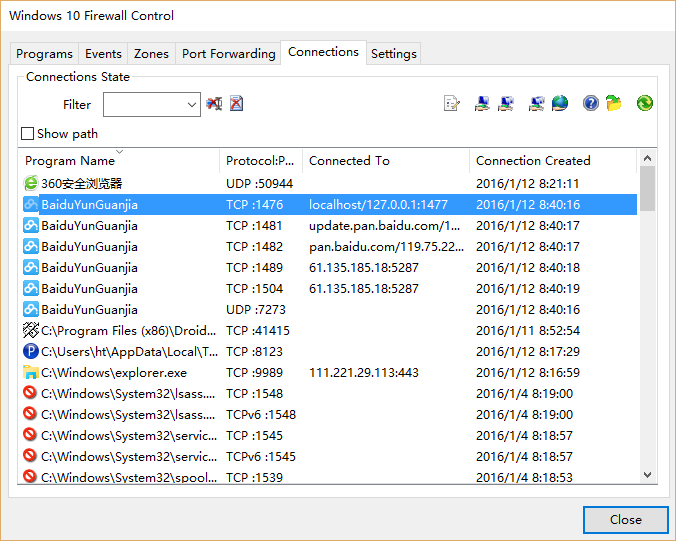Image resolution: width=676 pixels, height=541 pixels.
Task: Open help via the blue question mark icon
Action: pyautogui.click(x=591, y=104)
